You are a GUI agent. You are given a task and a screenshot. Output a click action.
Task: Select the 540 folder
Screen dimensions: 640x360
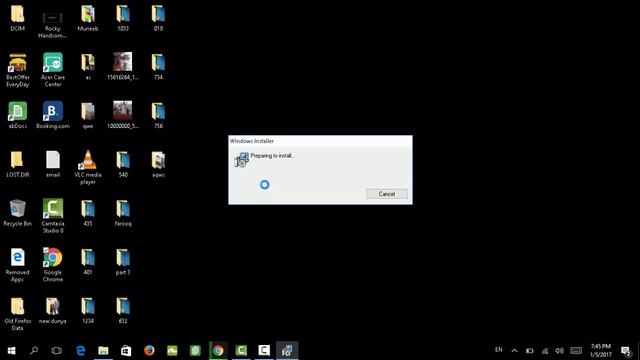tap(123, 164)
